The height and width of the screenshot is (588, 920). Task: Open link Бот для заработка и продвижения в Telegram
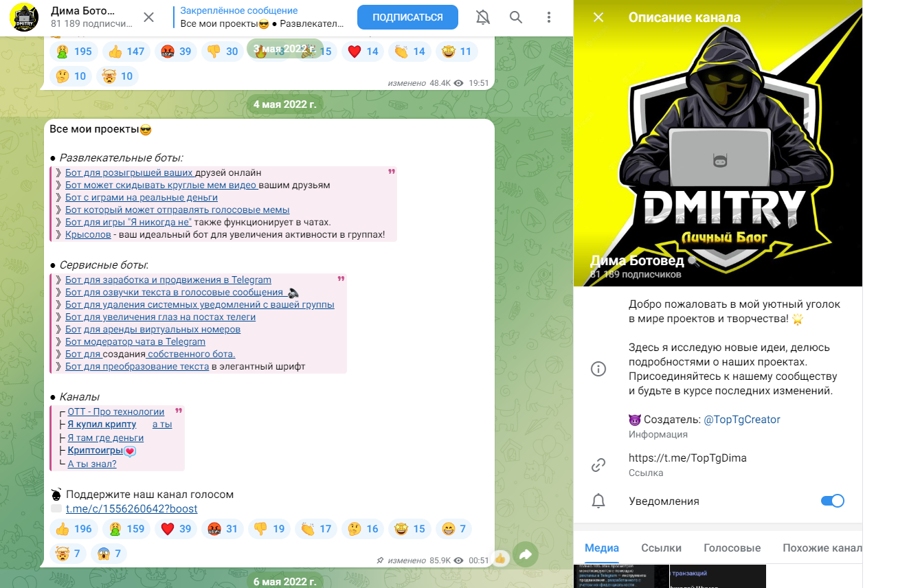pos(168,280)
